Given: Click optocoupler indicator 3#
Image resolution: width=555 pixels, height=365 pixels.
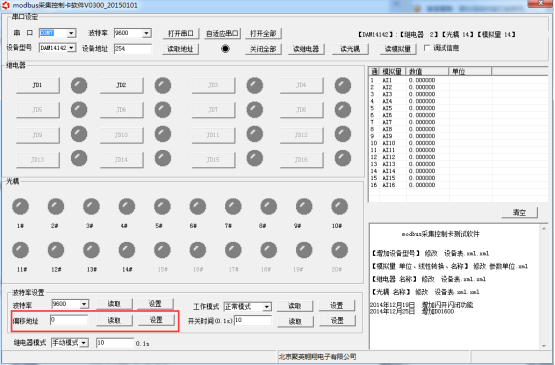Looking at the screenshot, I should 91,206.
